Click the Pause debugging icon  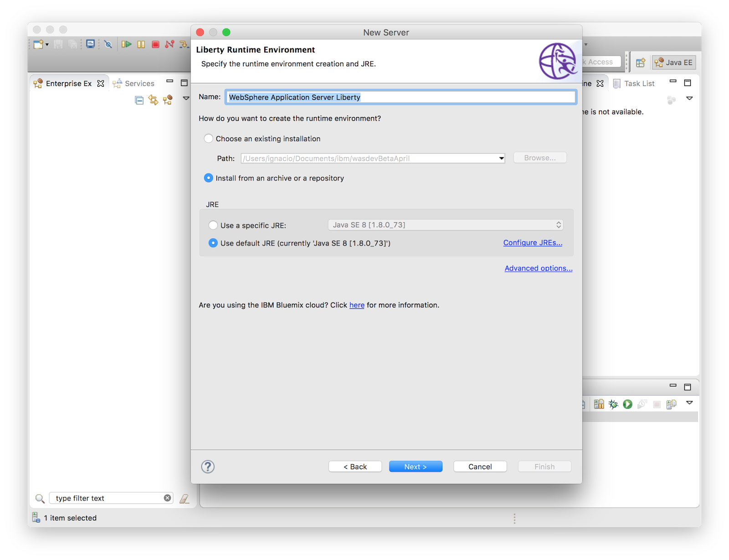(x=141, y=44)
